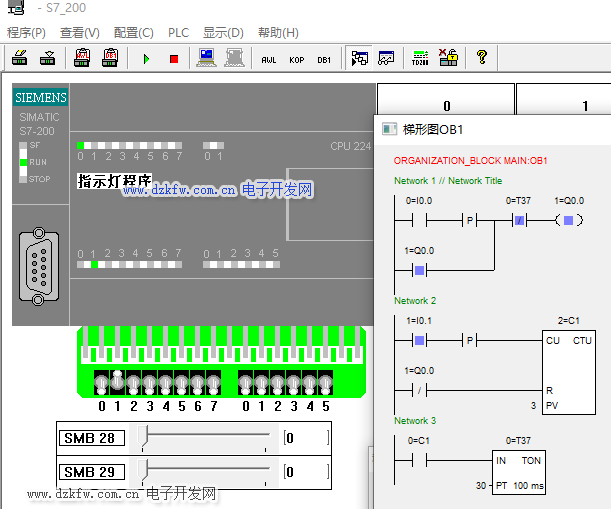Click the SMB 28 slider handle

coord(145,436)
